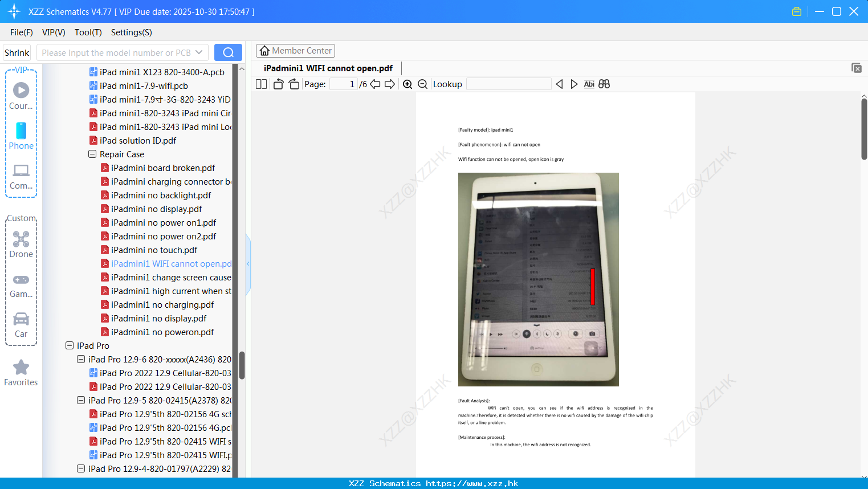Open the Courses sidebar section
The image size is (868, 489).
tap(21, 96)
